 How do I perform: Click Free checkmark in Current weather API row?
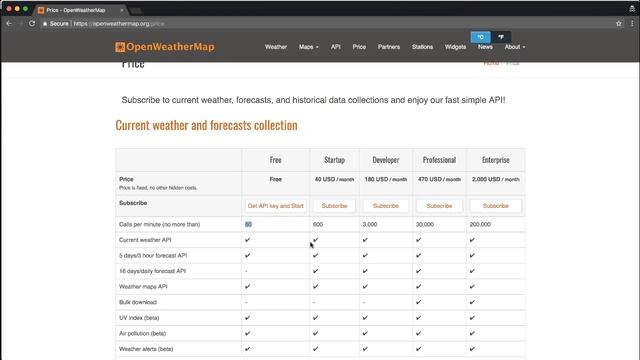247,240
